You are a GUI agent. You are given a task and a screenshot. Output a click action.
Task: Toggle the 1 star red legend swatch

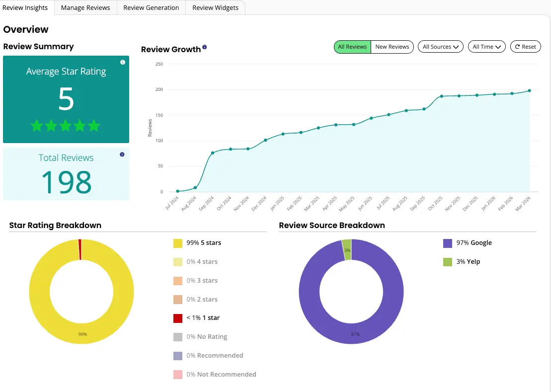178,318
